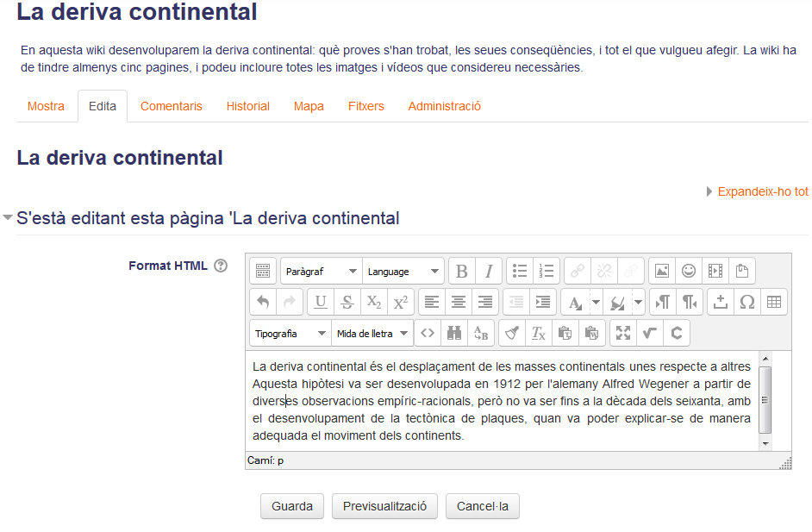Insert a special character using the Omega icon
Viewport: 812px width, 532px height.
(747, 302)
